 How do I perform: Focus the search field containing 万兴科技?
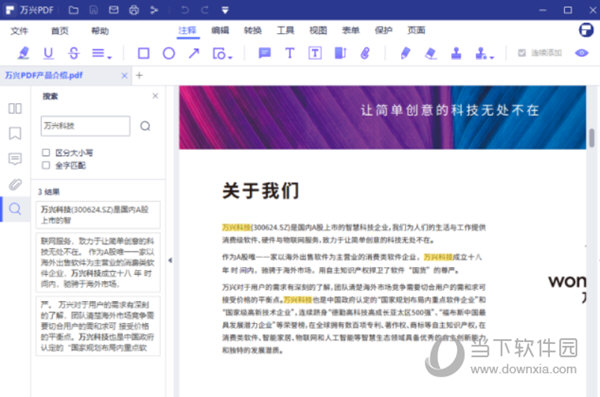(x=85, y=126)
